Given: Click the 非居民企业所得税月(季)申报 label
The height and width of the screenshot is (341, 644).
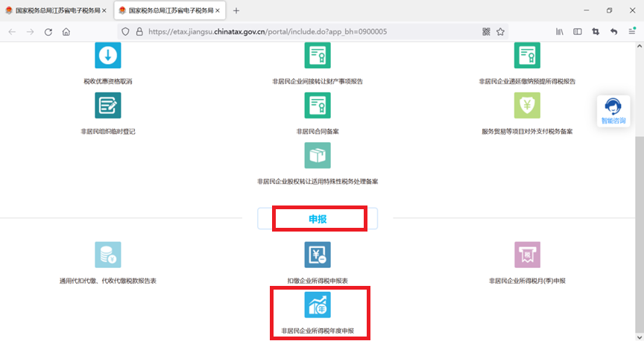Looking at the screenshot, I should [x=527, y=281].
